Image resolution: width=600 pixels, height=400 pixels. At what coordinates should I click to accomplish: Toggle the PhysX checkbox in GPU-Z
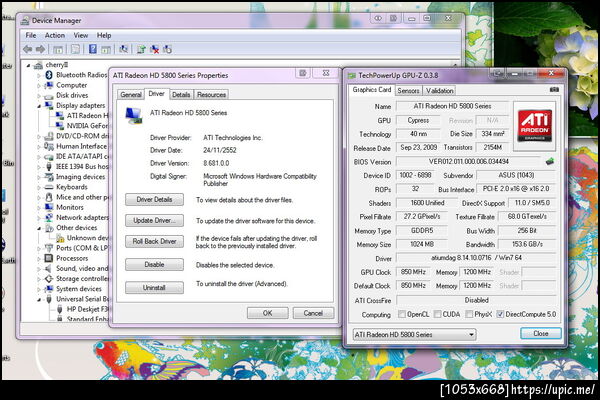[x=469, y=314]
